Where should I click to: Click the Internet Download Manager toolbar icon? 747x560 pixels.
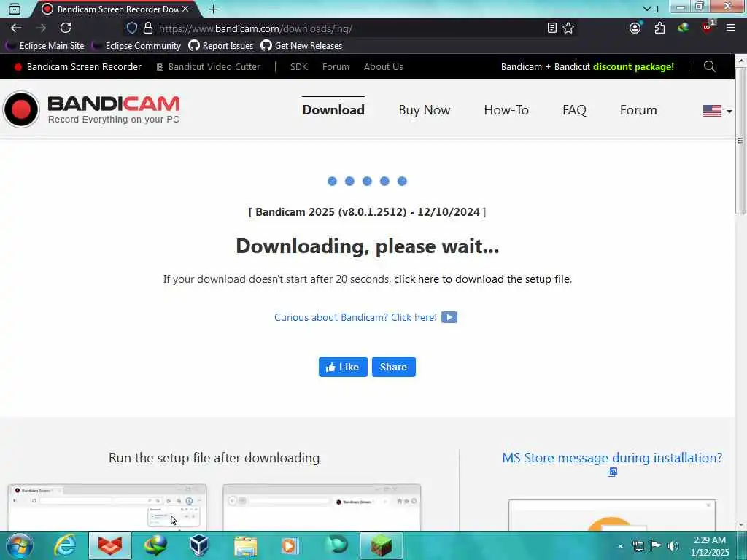(683, 28)
